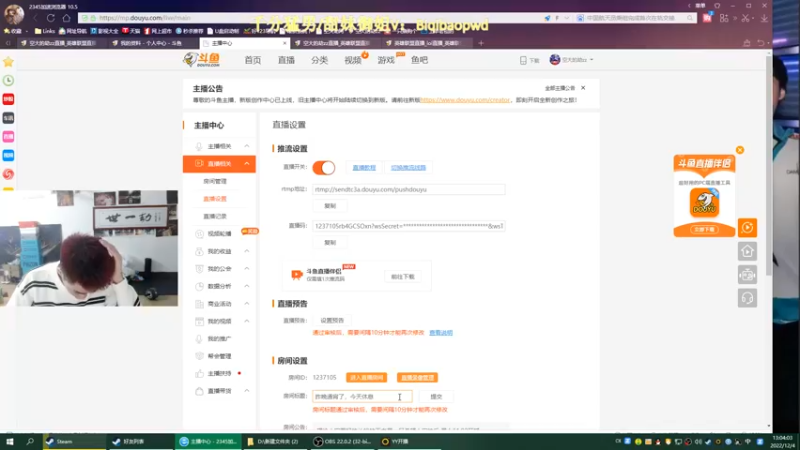Go to 分类 in the top navigation

[x=319, y=60]
